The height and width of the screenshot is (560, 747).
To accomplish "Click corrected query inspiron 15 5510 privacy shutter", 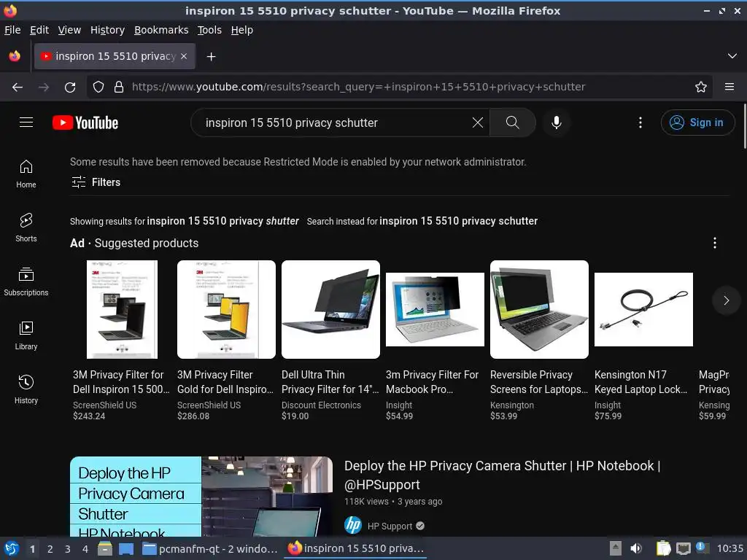I will tap(223, 221).
